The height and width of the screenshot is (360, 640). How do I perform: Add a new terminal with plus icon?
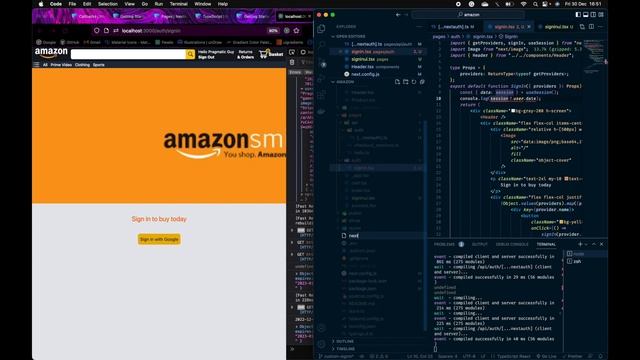pos(580,244)
